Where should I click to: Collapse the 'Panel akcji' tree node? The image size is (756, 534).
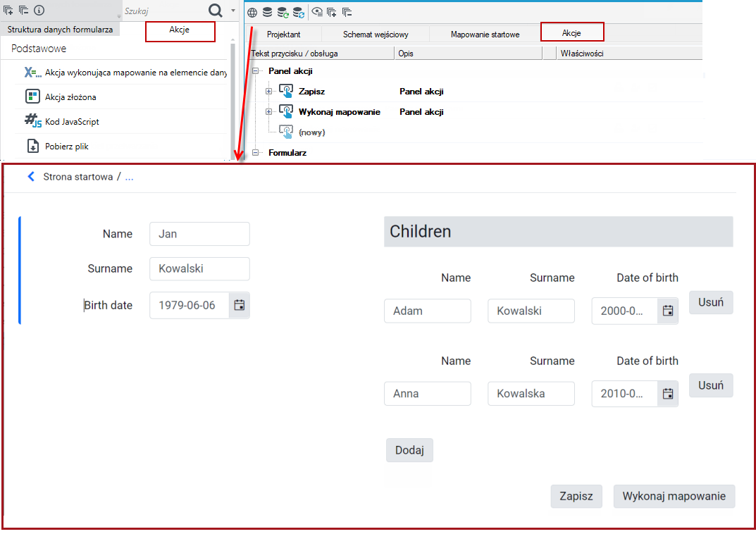click(x=256, y=71)
